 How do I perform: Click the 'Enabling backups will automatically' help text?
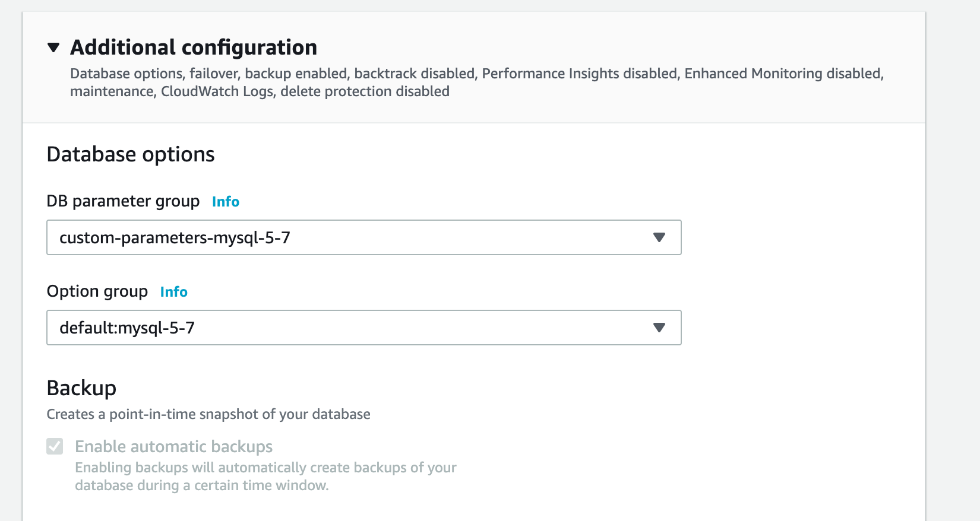(265, 468)
